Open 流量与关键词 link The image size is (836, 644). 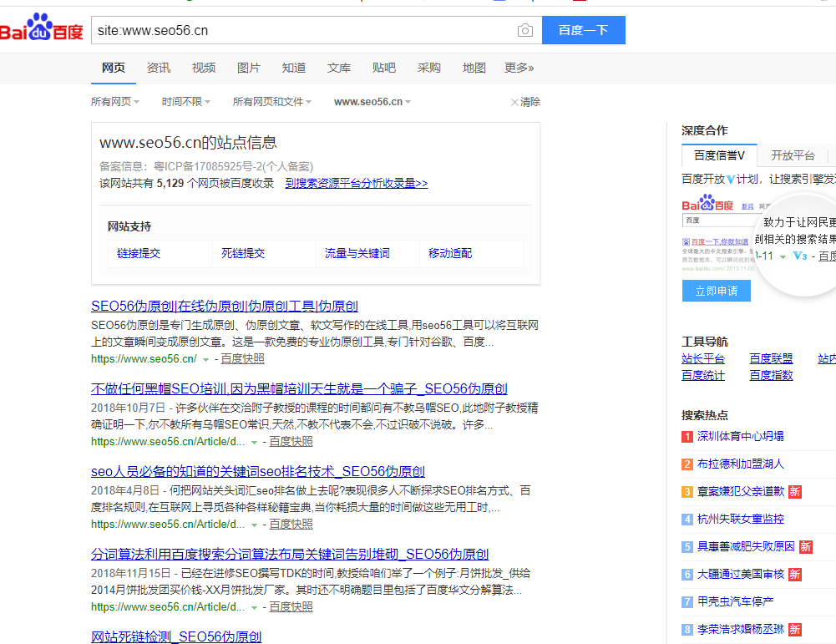[x=357, y=253]
